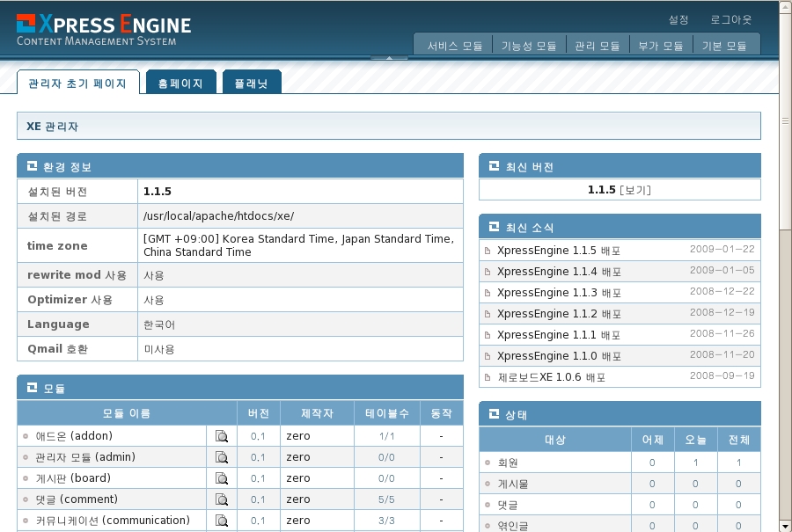Viewport: 792px width, 532px height.
Task: Open details icon for 애드온 (addon) module
Action: 221,436
